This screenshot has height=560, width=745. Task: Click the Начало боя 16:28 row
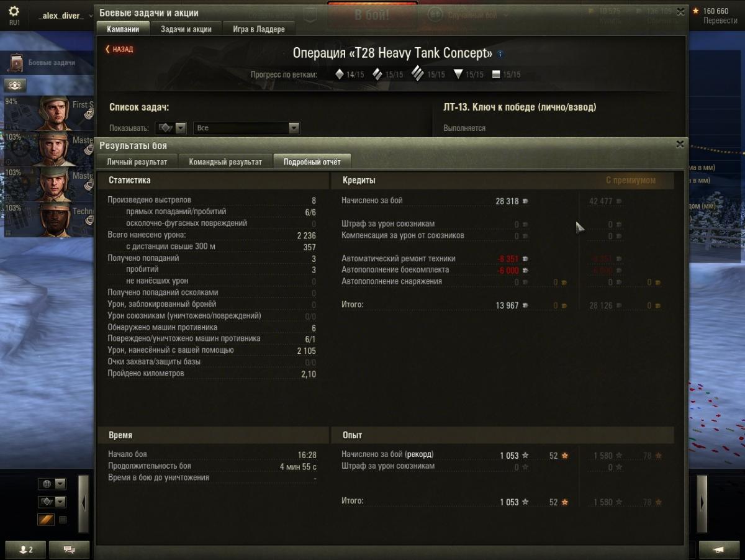212,454
